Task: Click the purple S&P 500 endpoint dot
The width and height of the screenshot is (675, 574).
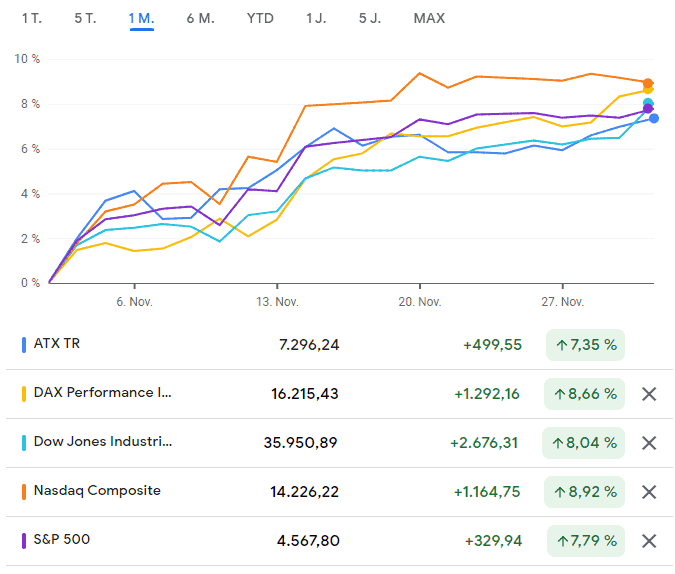Action: (x=648, y=109)
